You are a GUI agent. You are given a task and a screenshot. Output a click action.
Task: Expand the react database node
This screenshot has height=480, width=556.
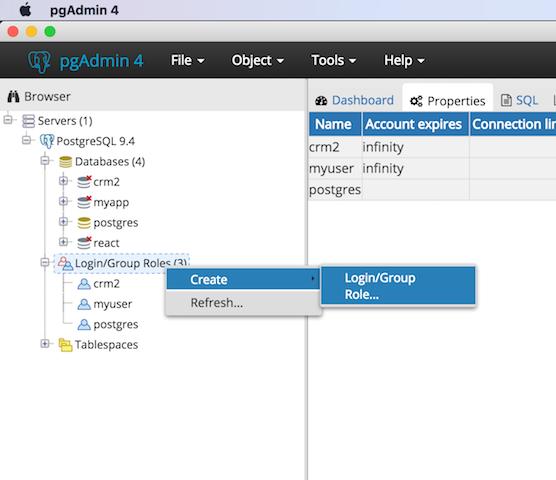click(x=63, y=242)
